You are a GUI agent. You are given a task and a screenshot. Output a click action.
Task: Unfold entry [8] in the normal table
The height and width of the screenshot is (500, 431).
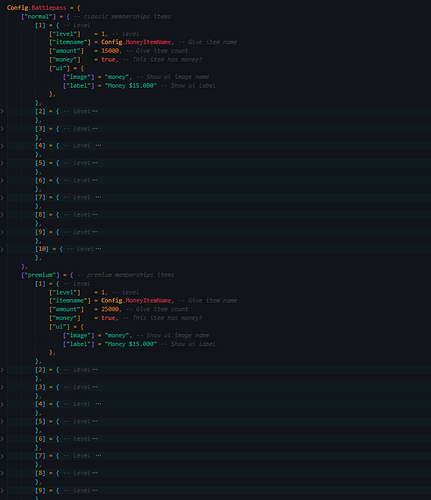(2, 215)
